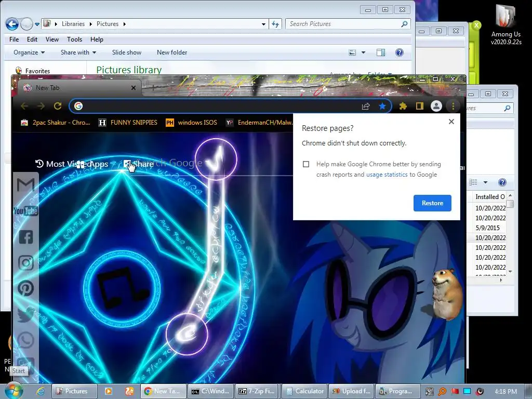The width and height of the screenshot is (532, 399).
Task: Expand breadcrumb arrow after Libraries
Action: 90,24
